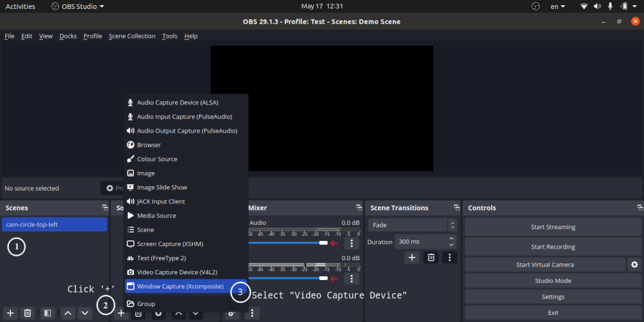Choose Audio Capture Device (ALSA)

[x=186, y=102]
